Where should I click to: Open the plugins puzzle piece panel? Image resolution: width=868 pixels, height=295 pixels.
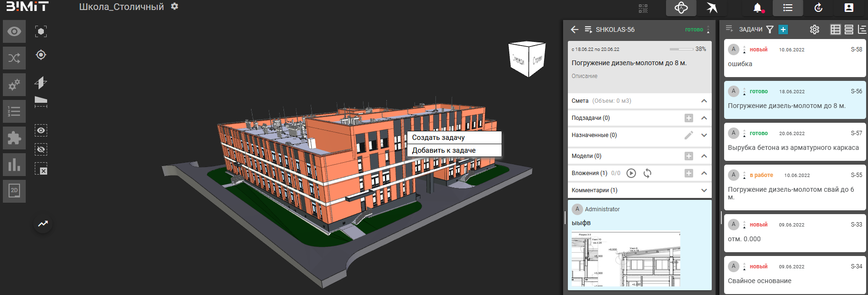pos(14,138)
